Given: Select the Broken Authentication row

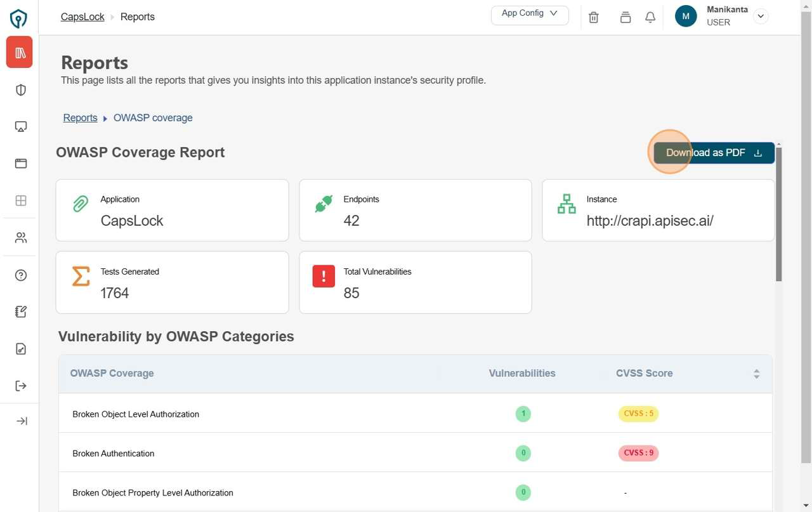Looking at the screenshot, I should click(x=114, y=454).
